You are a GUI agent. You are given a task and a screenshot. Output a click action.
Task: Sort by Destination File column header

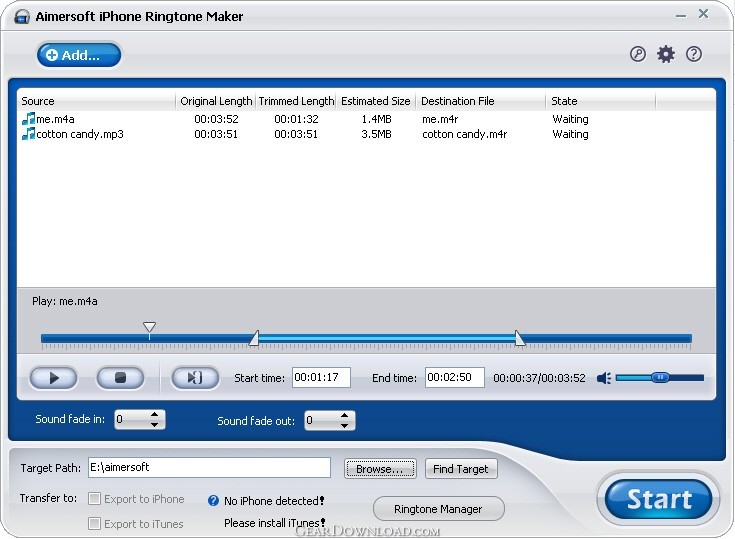[480, 101]
